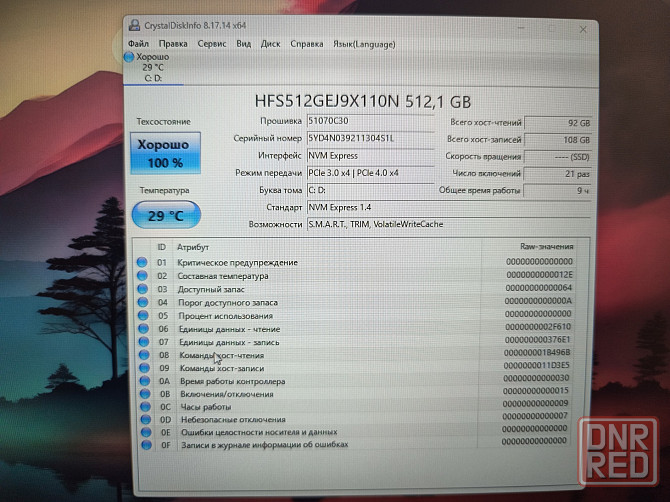This screenshot has width=670, height=502.
Task: Select the Процент использования row
Action: coord(355,315)
